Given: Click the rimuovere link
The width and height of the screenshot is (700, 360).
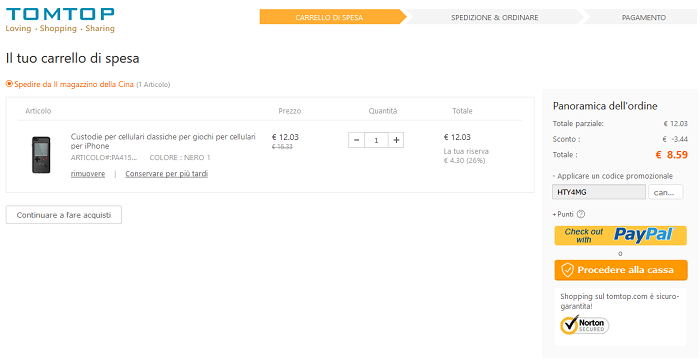Looking at the screenshot, I should [x=88, y=174].
